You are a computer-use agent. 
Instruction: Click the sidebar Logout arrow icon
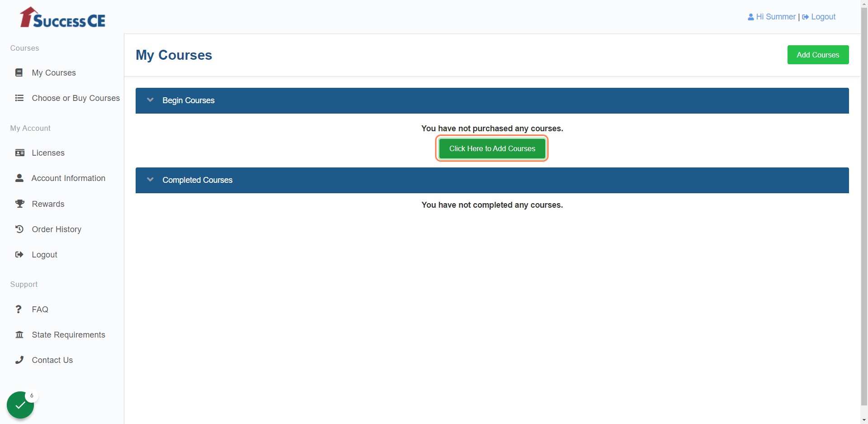(x=19, y=254)
